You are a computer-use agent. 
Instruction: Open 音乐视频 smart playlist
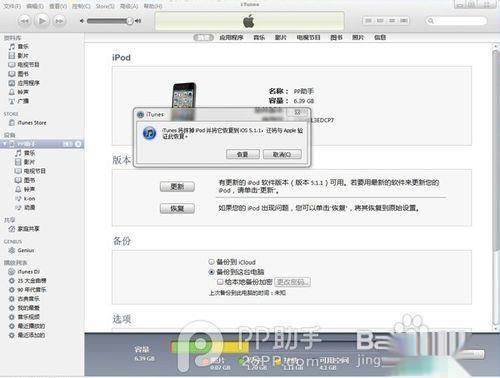click(x=24, y=317)
